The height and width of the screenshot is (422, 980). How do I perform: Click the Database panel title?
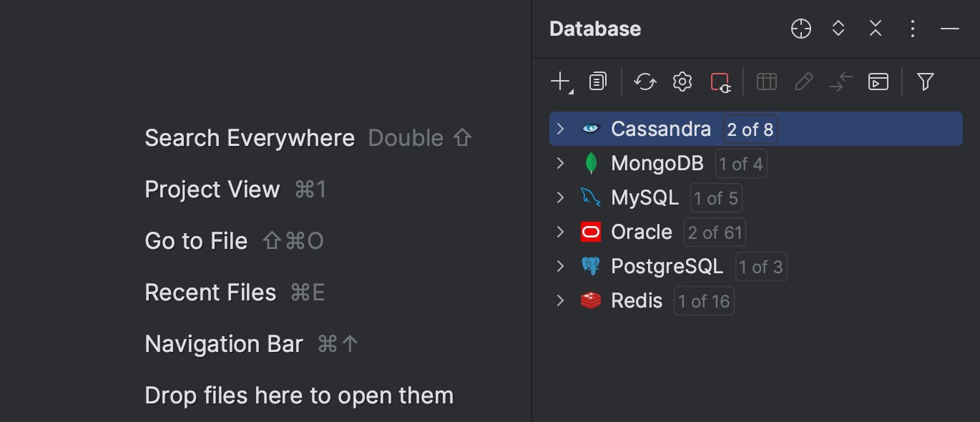[594, 29]
